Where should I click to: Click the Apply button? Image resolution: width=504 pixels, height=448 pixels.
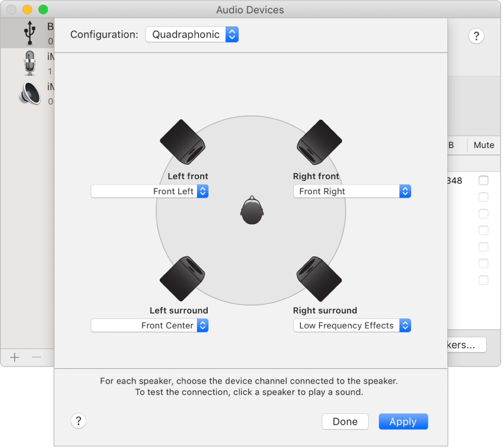coord(403,422)
